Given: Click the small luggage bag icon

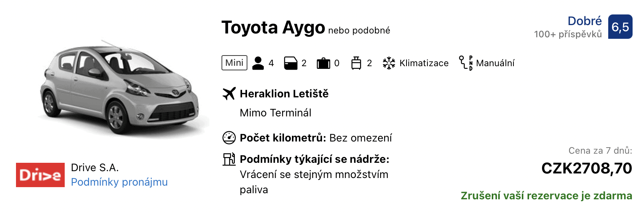Looking at the screenshot, I should coord(356,63).
